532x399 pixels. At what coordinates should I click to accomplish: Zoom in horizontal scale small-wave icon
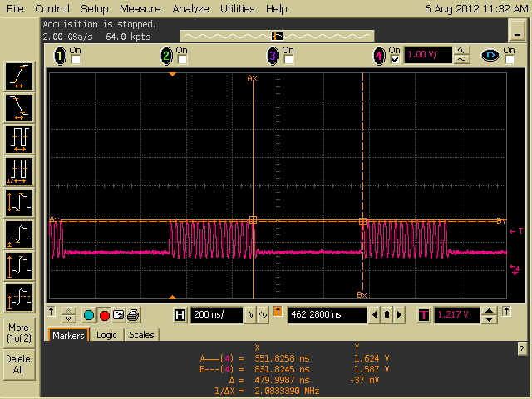tap(250, 315)
